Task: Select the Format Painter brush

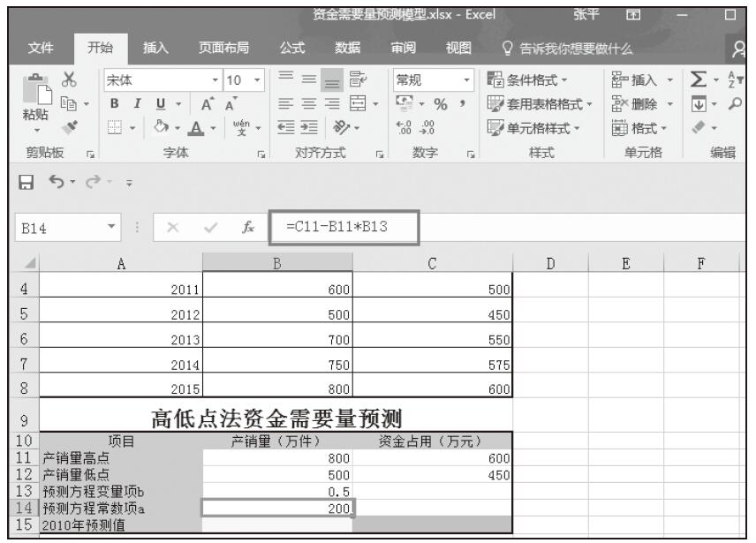Action: tap(63, 117)
